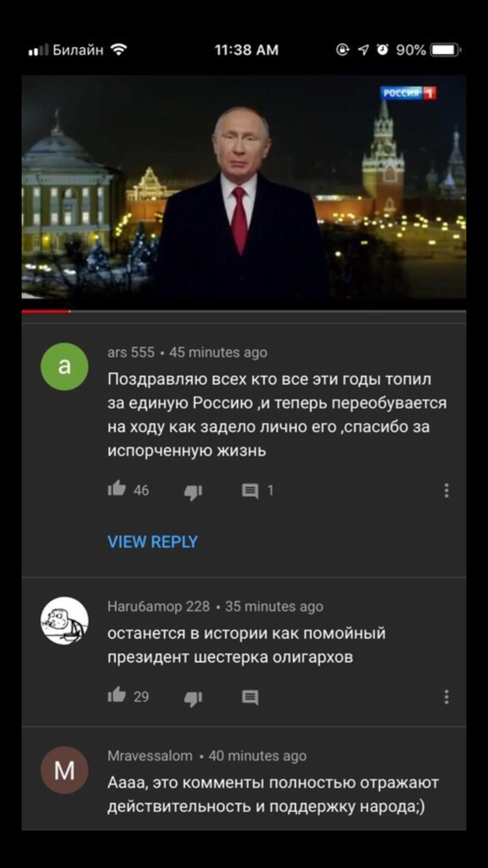Open Mravessalom channel name
Image resolution: width=488 pixels, height=868 pixels.
pyautogui.click(x=150, y=756)
